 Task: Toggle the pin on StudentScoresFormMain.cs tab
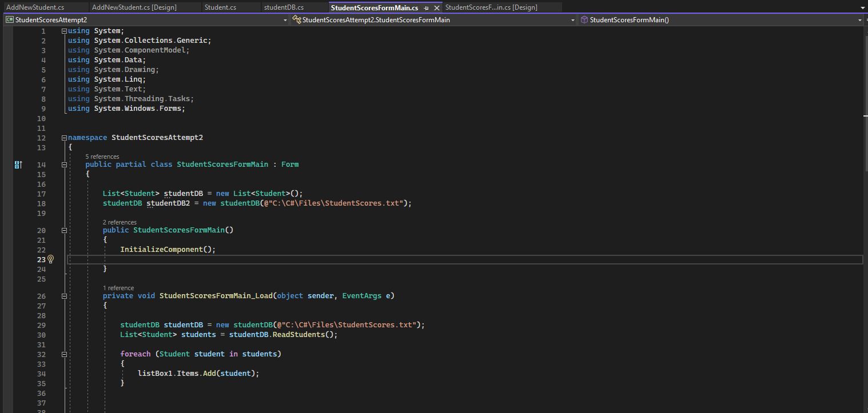[x=426, y=8]
